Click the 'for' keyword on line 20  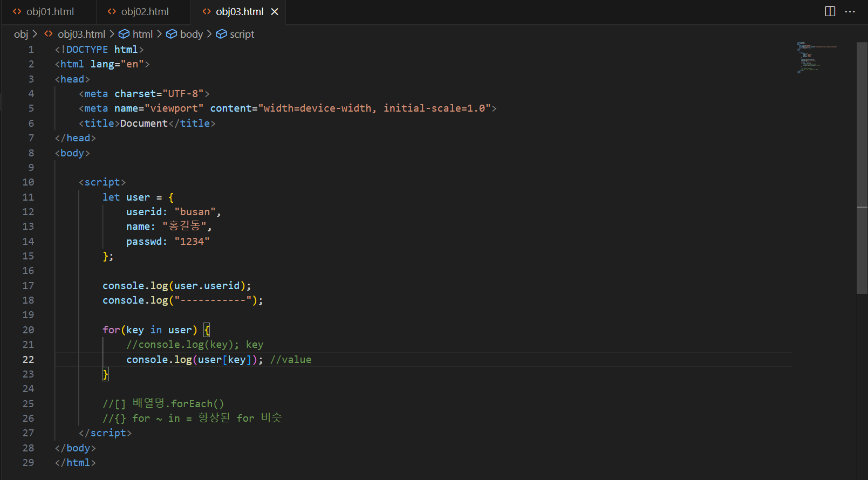pos(111,330)
